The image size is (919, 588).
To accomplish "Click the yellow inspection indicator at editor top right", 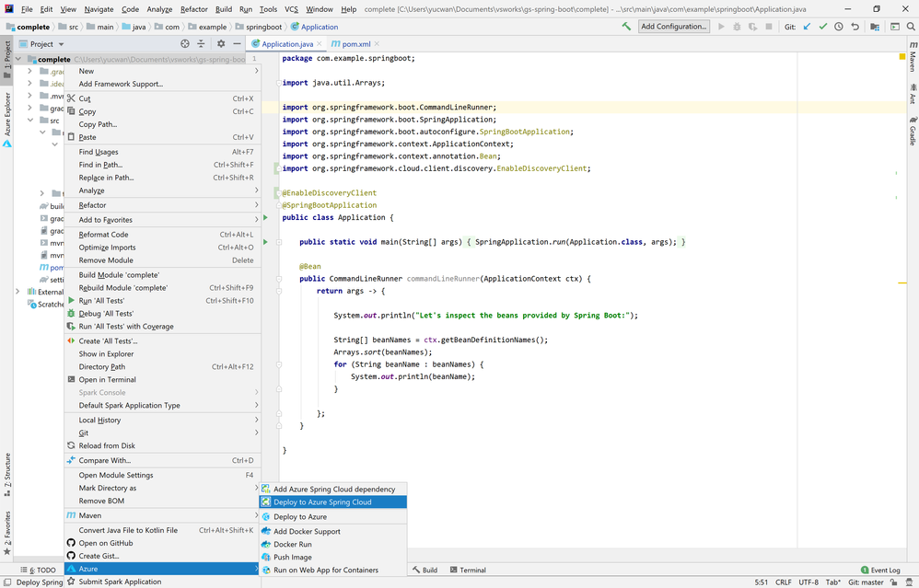I will [902, 57].
